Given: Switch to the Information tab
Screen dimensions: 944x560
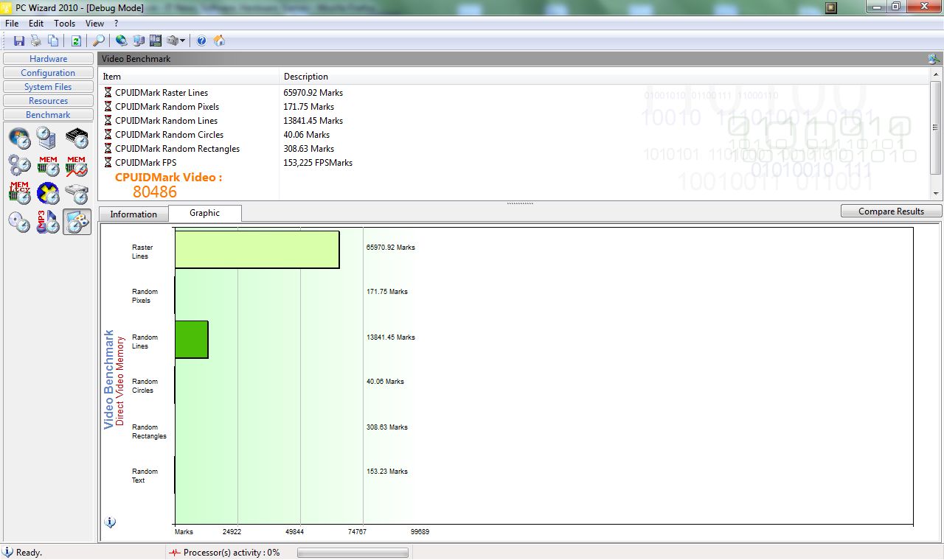Looking at the screenshot, I should pos(133,214).
